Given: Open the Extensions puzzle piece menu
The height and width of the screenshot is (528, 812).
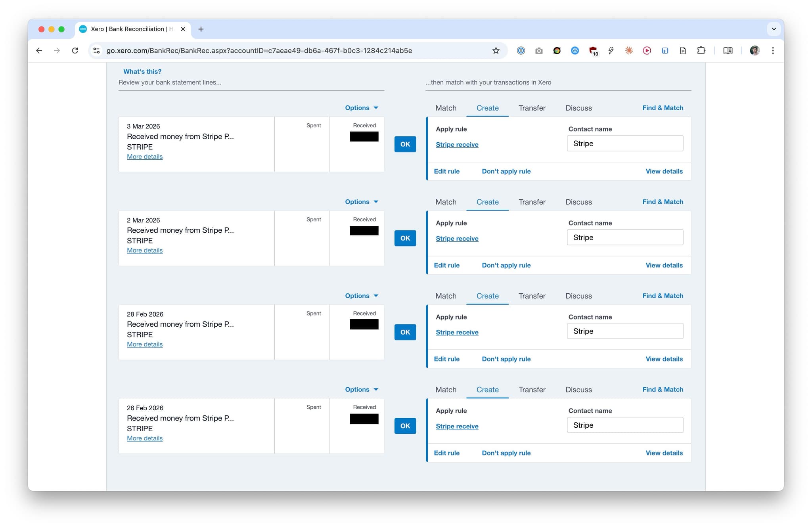Looking at the screenshot, I should pyautogui.click(x=701, y=50).
